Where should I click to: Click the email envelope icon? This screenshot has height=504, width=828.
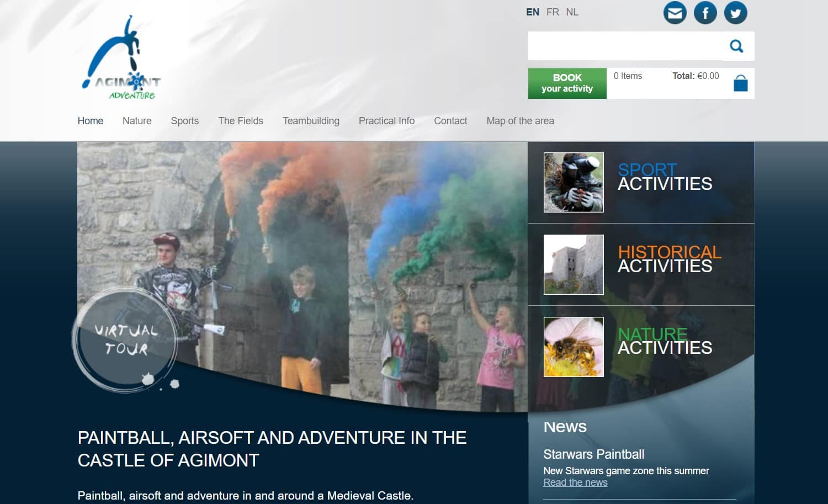pyautogui.click(x=675, y=13)
